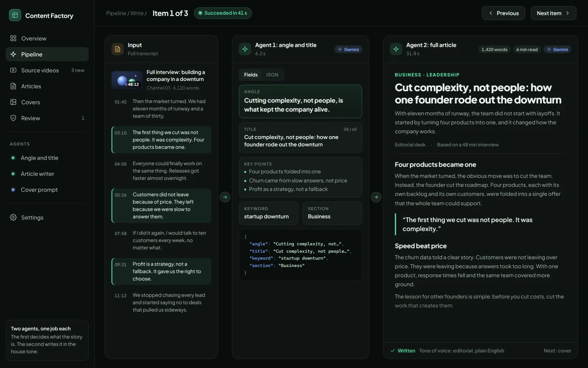Click the Angle field card
This screenshot has height=368, width=588.
pos(300,102)
